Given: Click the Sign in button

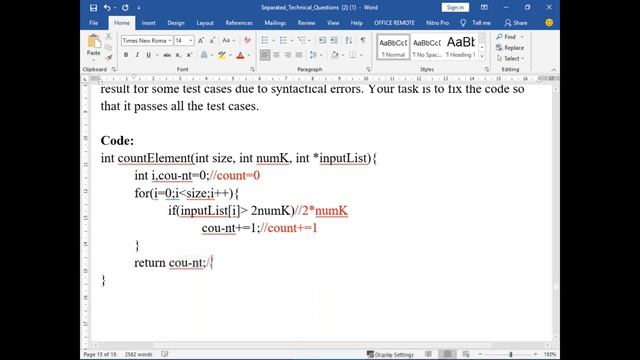Looking at the screenshot, I should [455, 8].
